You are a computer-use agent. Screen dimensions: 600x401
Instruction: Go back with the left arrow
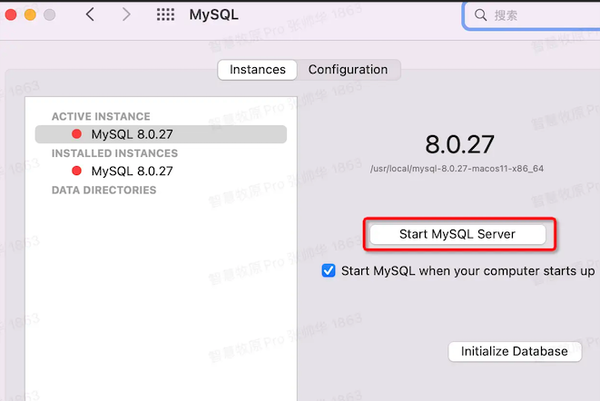tap(90, 15)
